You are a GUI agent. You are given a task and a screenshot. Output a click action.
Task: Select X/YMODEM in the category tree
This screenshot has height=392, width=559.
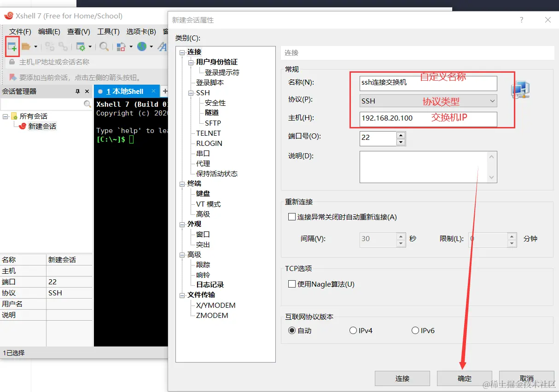click(215, 305)
